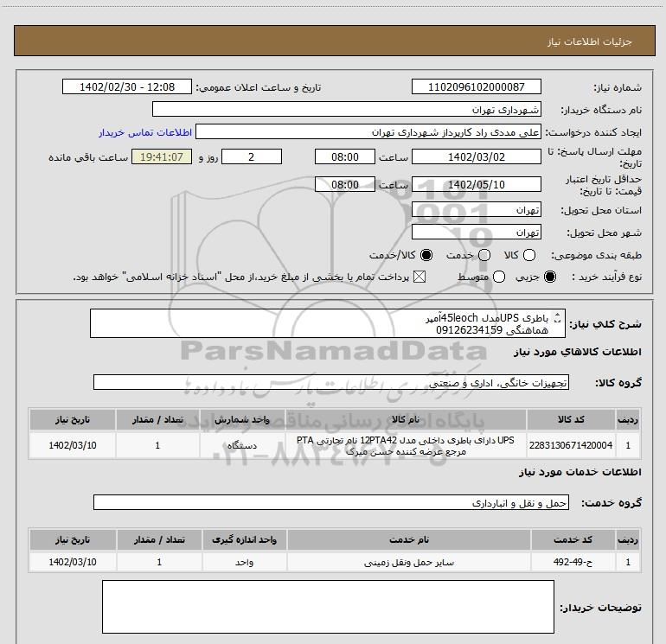Click service code cell ح-49-492
666x644 pixels.
point(573,562)
